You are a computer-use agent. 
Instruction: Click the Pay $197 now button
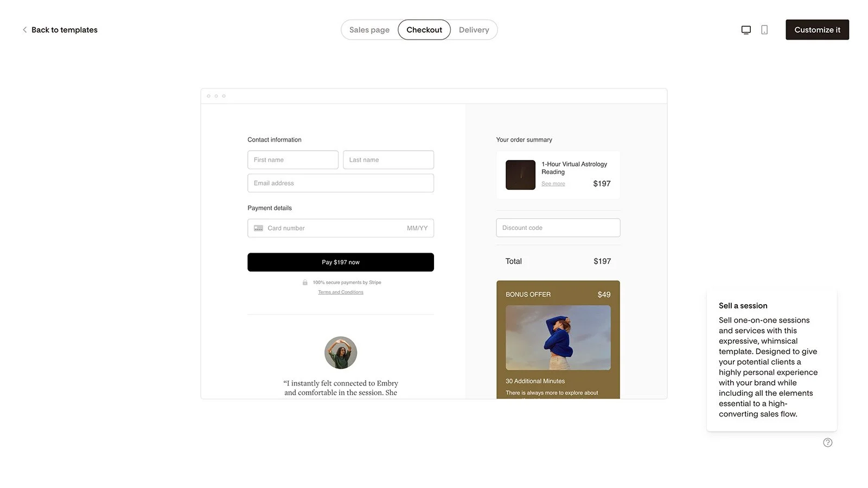click(x=341, y=262)
